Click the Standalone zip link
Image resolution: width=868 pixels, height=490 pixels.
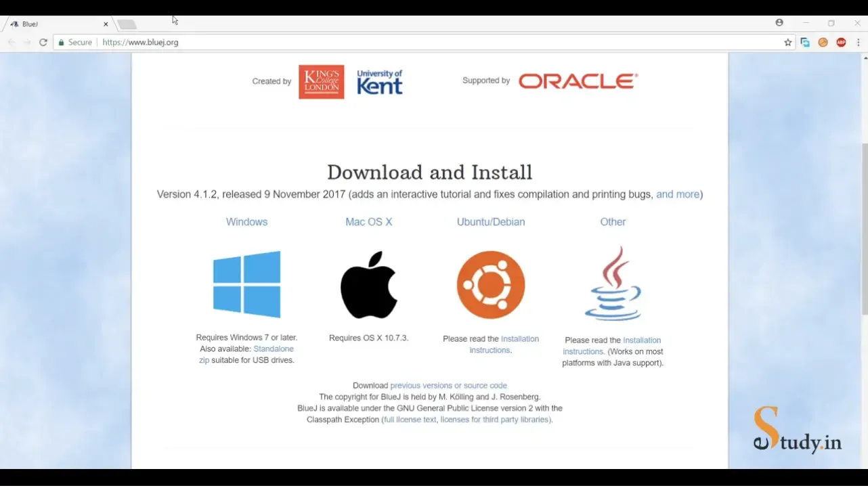[247, 355]
